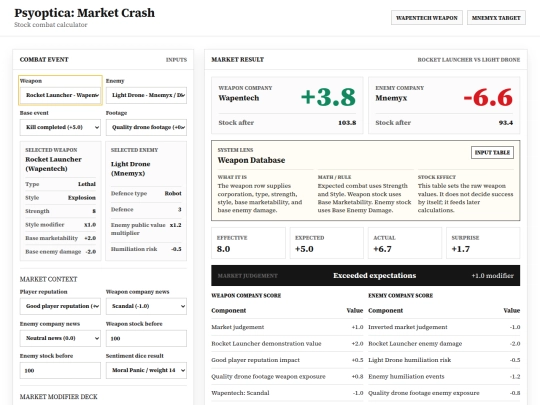Click the 'Market judgement' row in weapon score
This screenshot has width=540, height=405.
pyautogui.click(x=287, y=327)
